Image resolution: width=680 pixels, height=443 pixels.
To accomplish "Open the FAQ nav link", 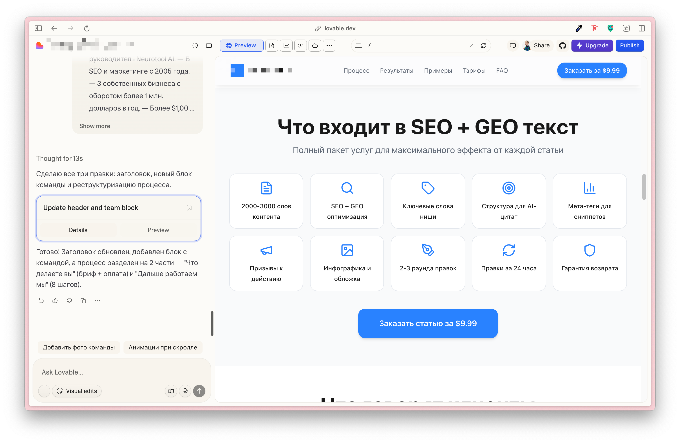I will click(502, 71).
